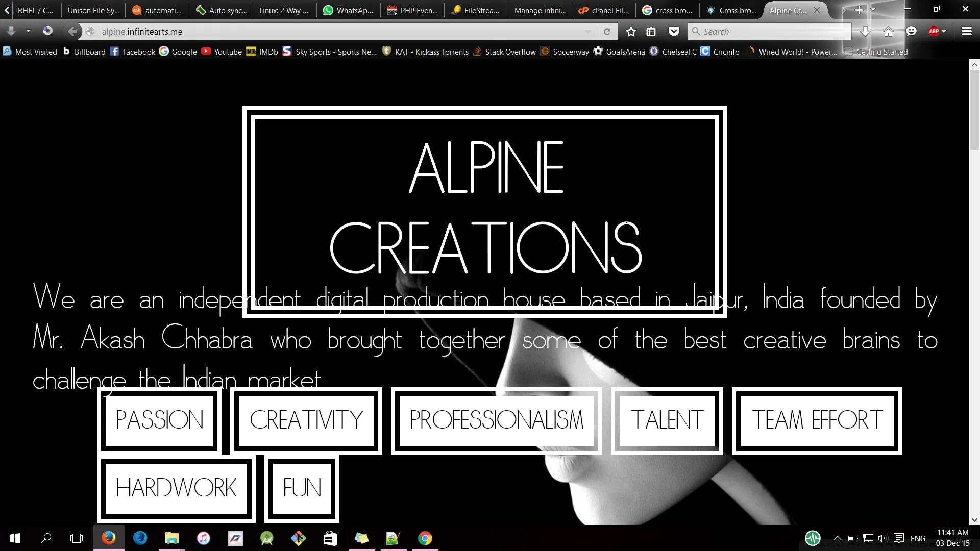This screenshot has height=551, width=980.
Task: Click the Firefox home icon
Action: point(888,32)
